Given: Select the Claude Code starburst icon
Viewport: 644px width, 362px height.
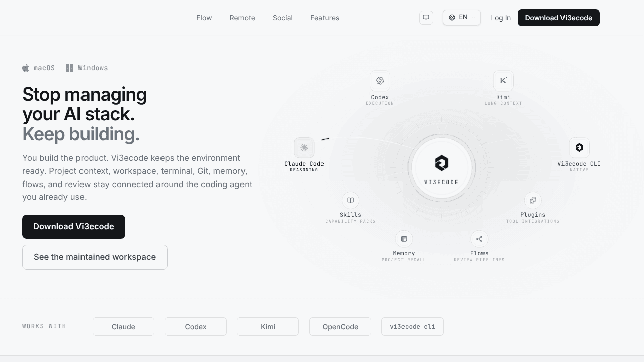Looking at the screenshot, I should pos(304,148).
